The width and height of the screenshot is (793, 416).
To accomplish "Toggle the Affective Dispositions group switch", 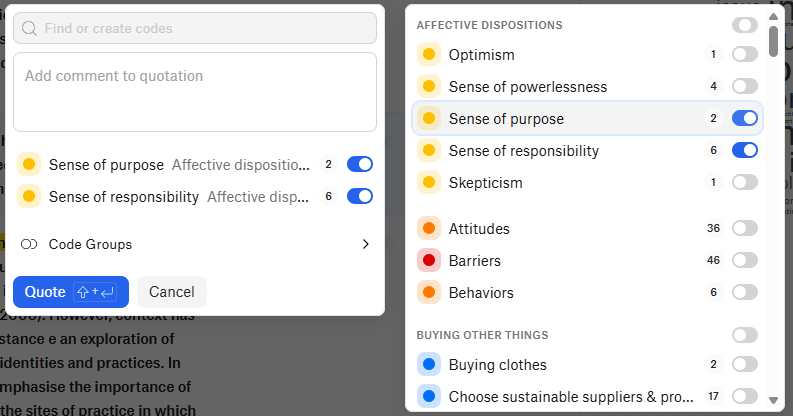I will pyautogui.click(x=744, y=25).
